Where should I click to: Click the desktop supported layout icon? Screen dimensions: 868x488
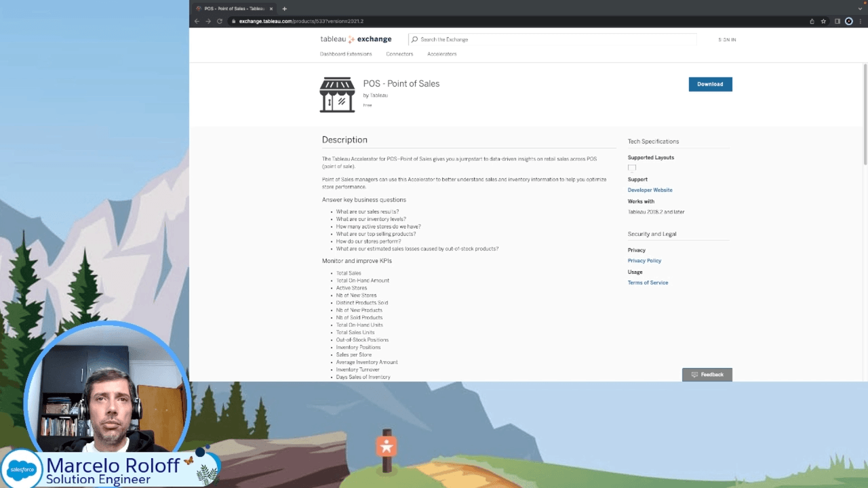coord(632,168)
